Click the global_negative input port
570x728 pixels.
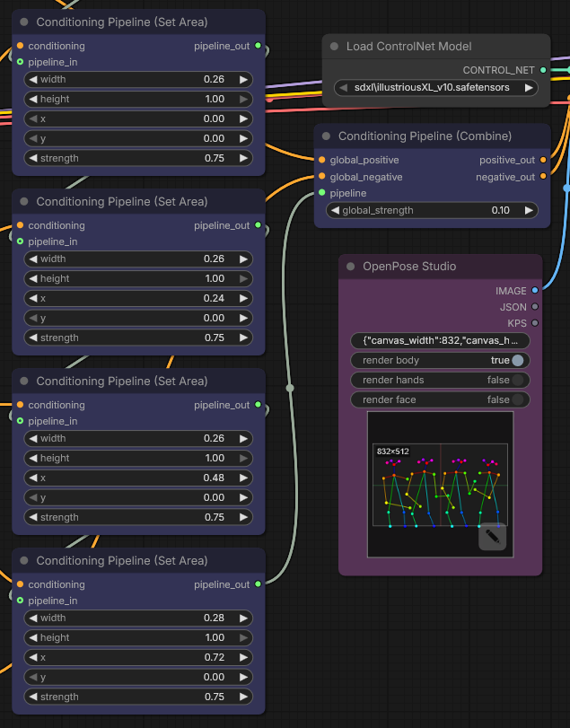[x=322, y=177]
